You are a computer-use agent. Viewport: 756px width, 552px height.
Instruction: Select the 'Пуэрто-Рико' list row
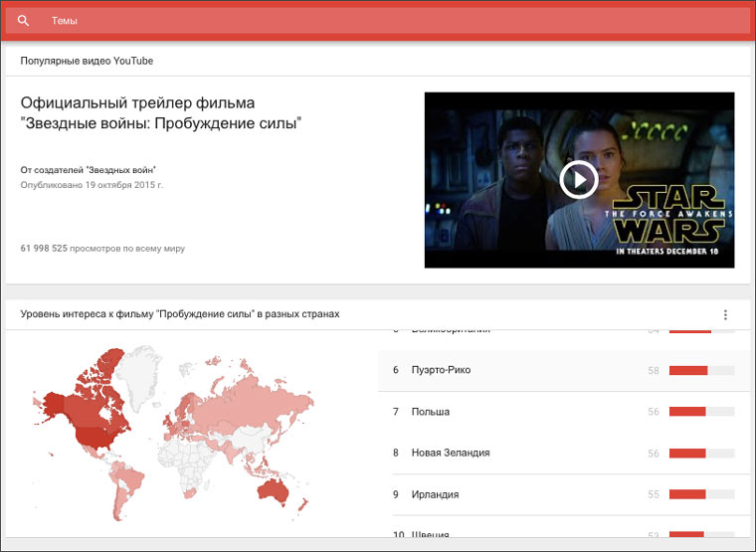coord(564,370)
